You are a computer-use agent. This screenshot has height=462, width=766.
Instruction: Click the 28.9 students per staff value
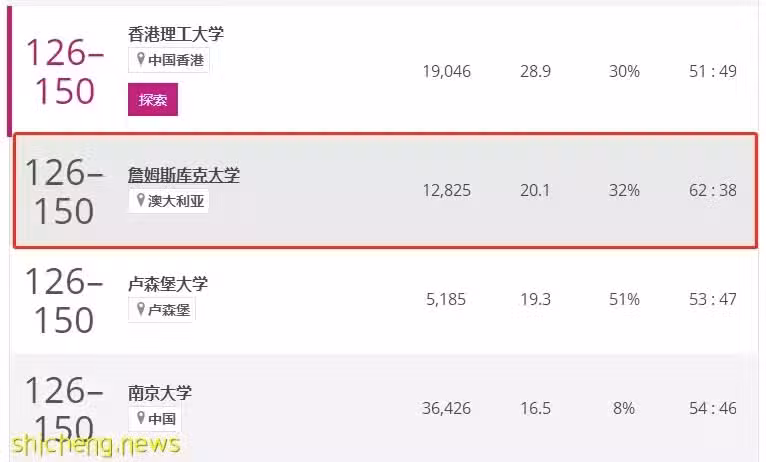coord(535,71)
